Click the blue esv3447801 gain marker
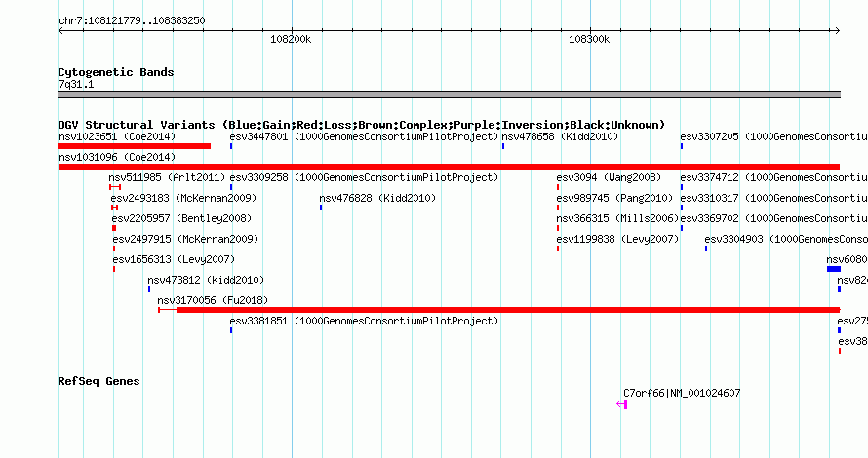Image resolution: width=868 pixels, height=458 pixels. 231,146
